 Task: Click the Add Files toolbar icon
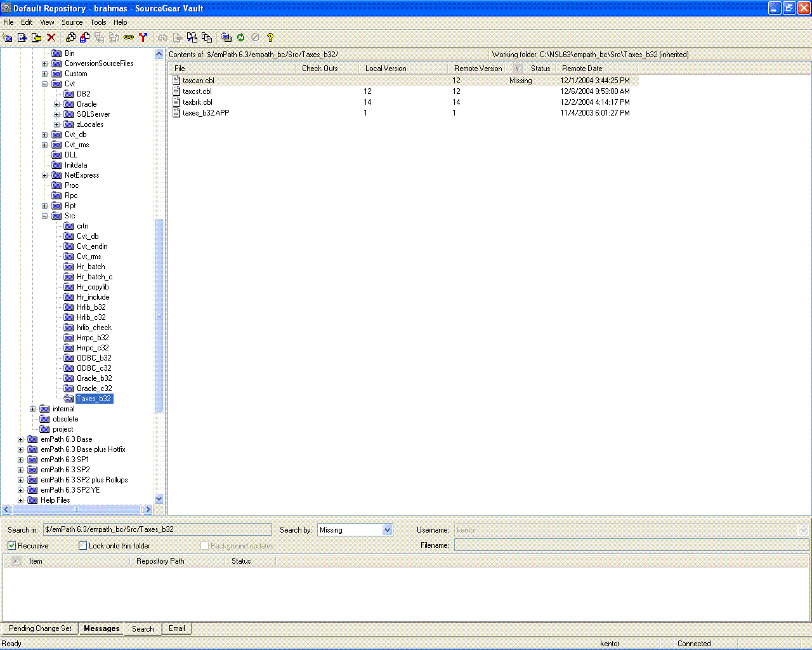click(22, 37)
